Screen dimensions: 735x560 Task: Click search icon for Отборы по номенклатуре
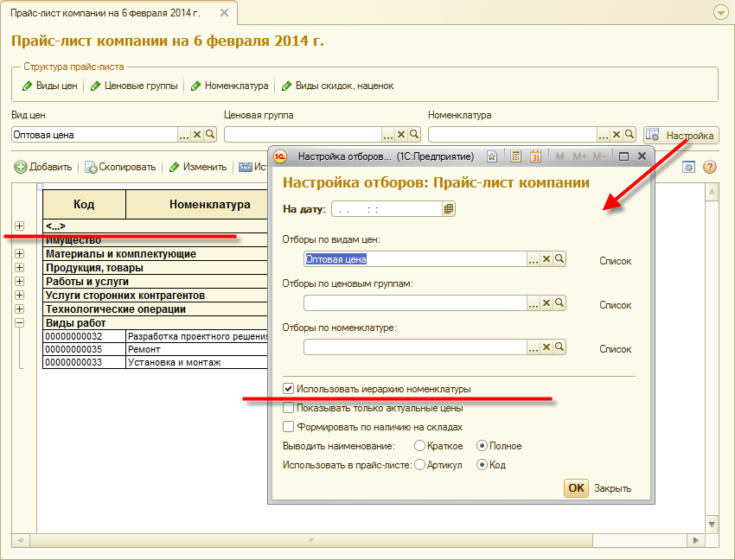click(559, 347)
